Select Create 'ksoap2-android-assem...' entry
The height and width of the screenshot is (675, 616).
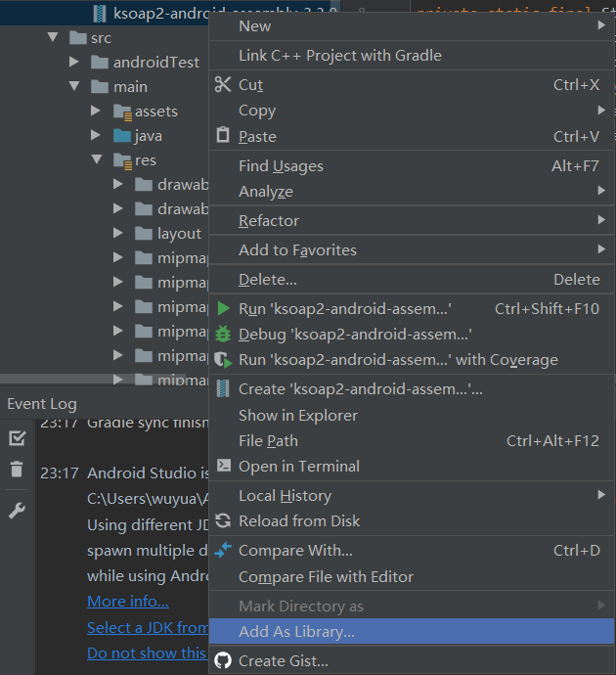point(412,389)
